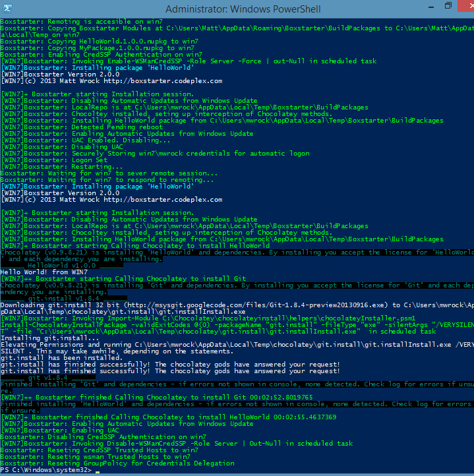
Task: Click line 'SILENT . This may take awhile'
Action: [117, 351]
